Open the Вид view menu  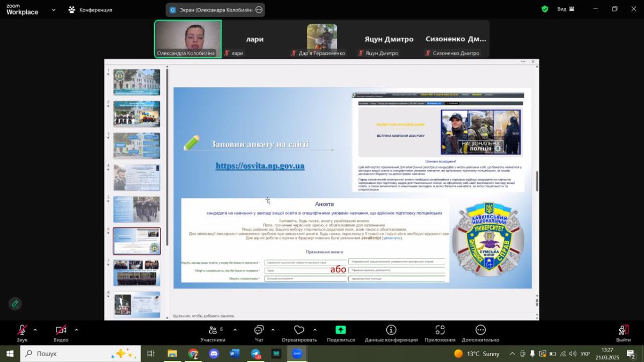(x=566, y=9)
